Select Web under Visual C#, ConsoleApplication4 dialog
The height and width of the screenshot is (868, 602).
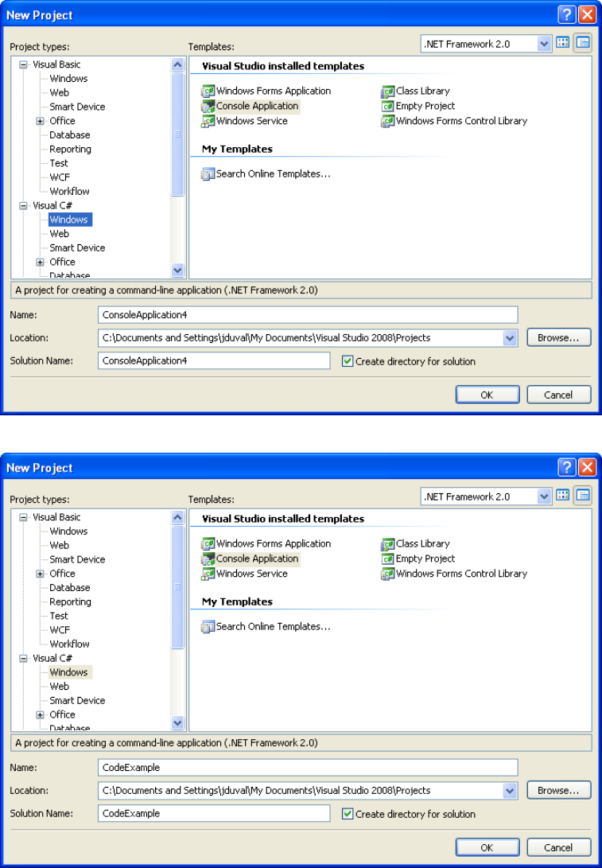point(59,234)
